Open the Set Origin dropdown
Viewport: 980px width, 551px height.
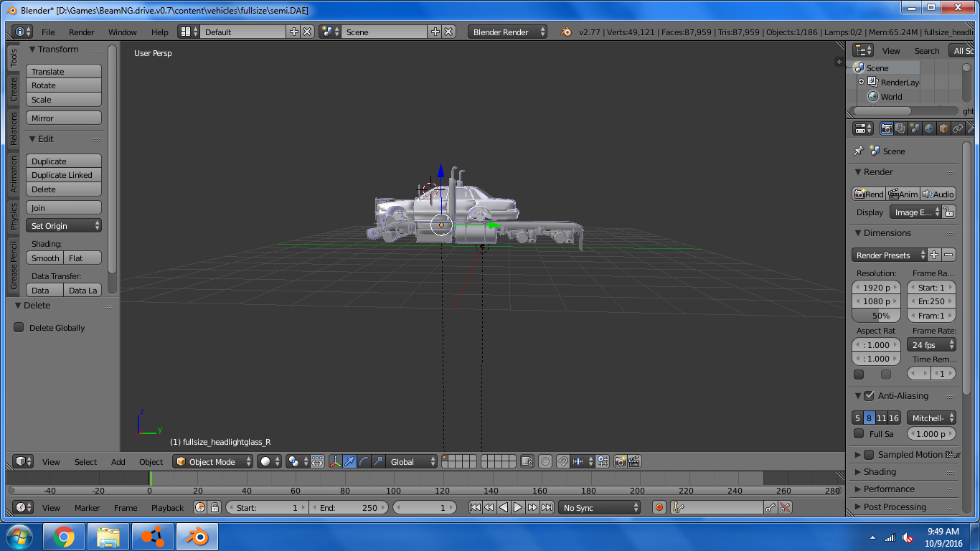(64, 226)
